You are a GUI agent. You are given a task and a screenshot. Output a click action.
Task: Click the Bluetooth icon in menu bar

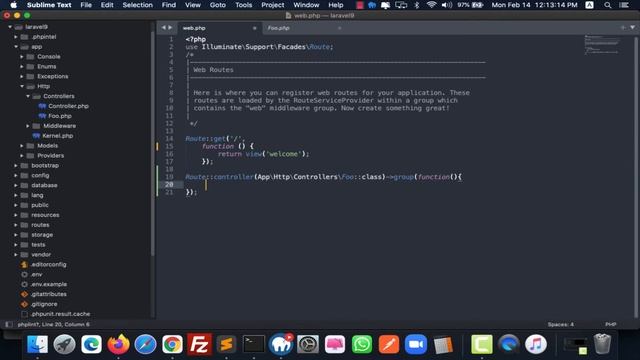click(417, 5)
